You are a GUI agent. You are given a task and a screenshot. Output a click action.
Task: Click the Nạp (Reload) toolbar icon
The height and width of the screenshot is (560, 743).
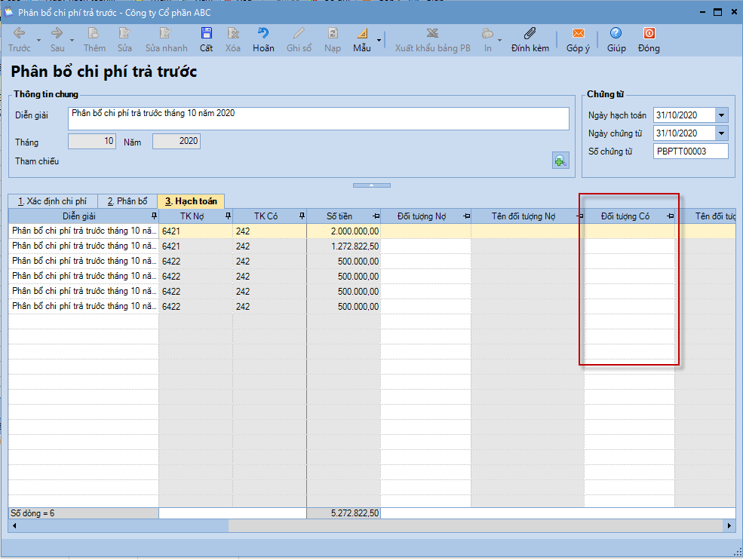[x=333, y=39]
